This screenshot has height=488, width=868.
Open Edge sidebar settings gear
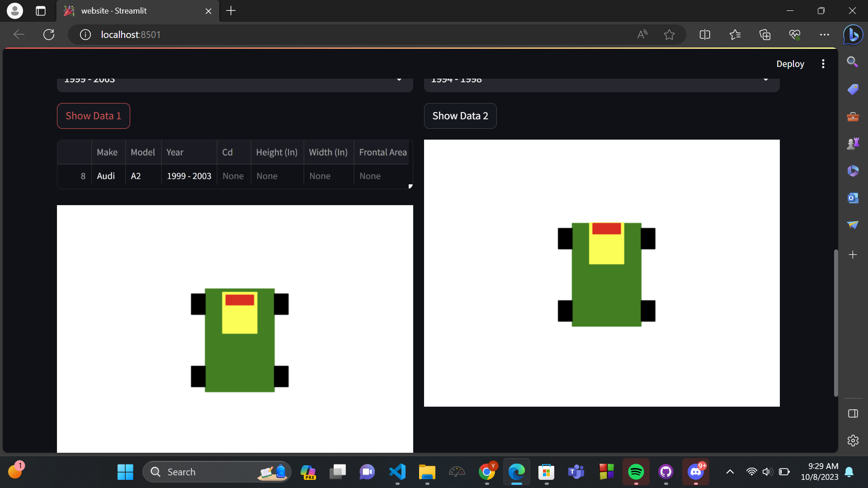[853, 441]
